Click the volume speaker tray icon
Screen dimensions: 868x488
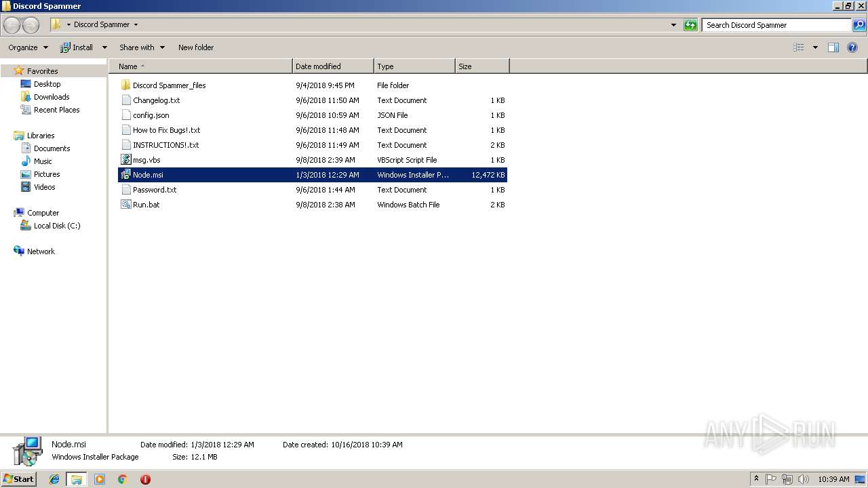pyautogui.click(x=804, y=479)
